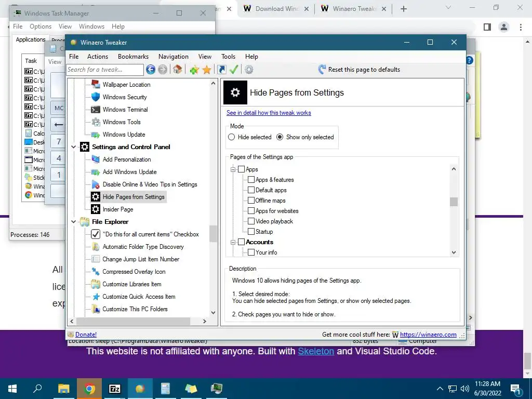The width and height of the screenshot is (532, 399).
Task: Click the Customize Quick Access Item star icon
Action: pyautogui.click(x=96, y=297)
